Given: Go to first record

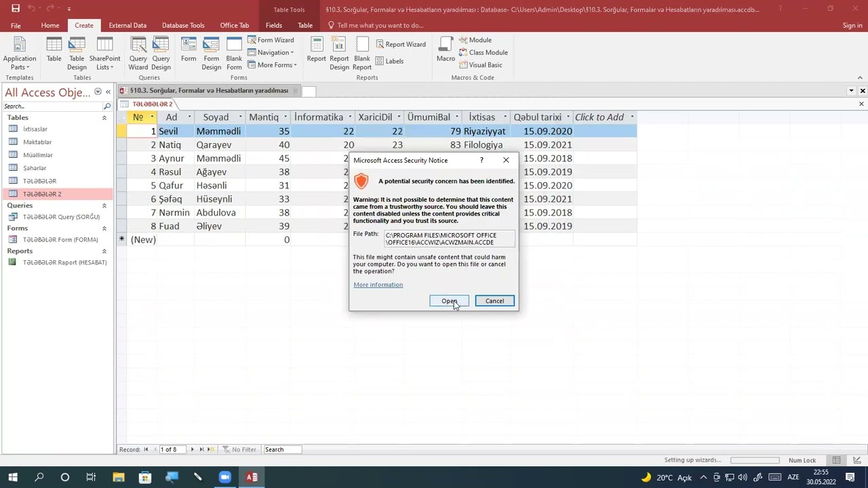Looking at the screenshot, I should tap(146, 449).
